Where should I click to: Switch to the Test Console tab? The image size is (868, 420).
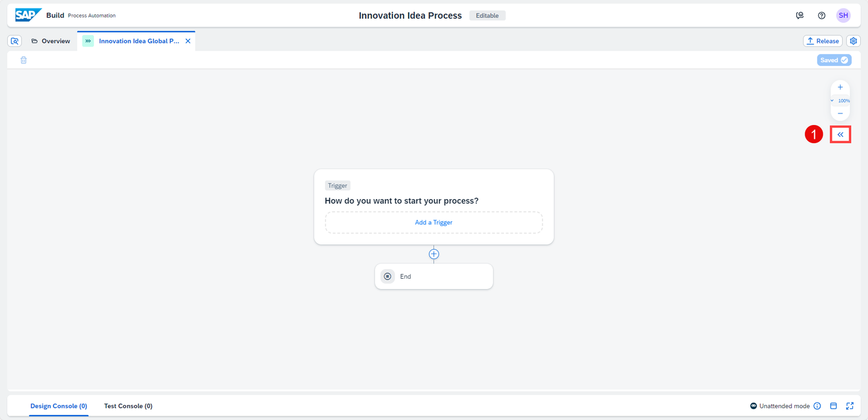[x=128, y=406]
